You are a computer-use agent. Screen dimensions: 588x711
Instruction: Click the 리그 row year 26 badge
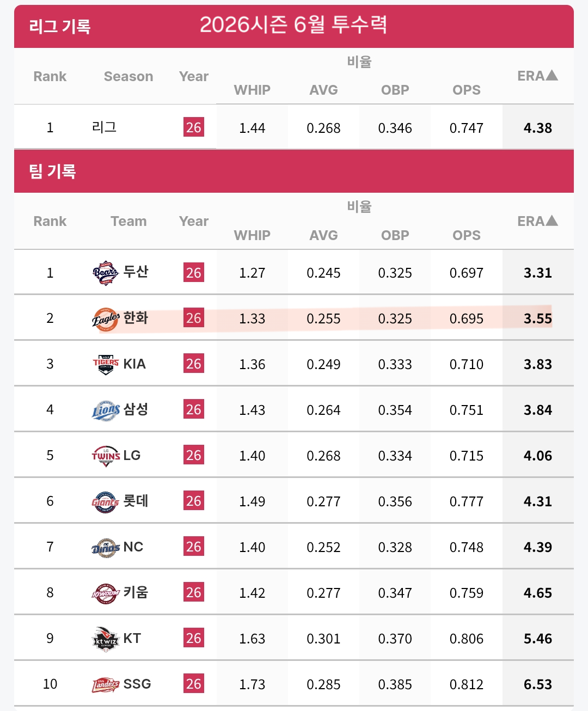click(194, 127)
